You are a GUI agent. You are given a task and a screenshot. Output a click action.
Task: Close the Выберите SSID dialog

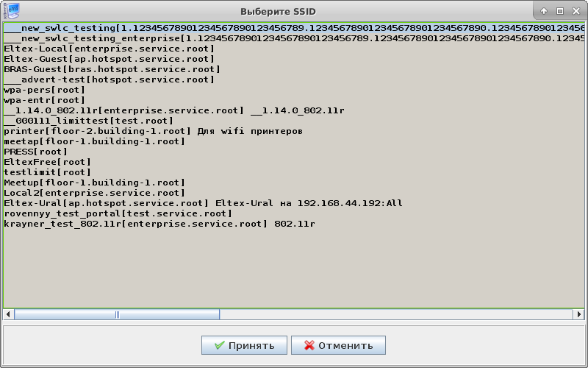tap(576, 11)
